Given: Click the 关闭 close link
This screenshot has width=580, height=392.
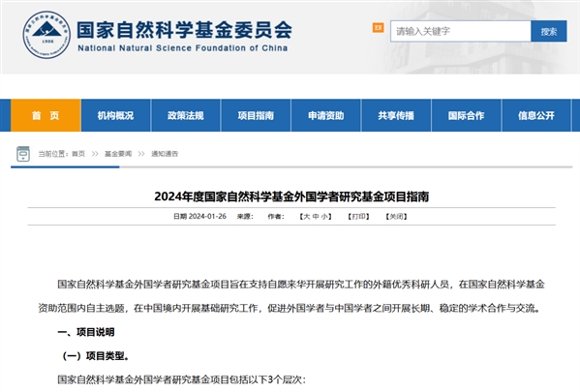Looking at the screenshot, I should 396,217.
